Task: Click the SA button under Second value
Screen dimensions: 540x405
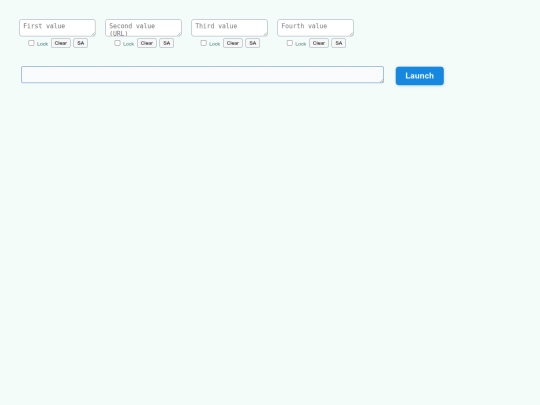Action: pyautogui.click(x=167, y=43)
